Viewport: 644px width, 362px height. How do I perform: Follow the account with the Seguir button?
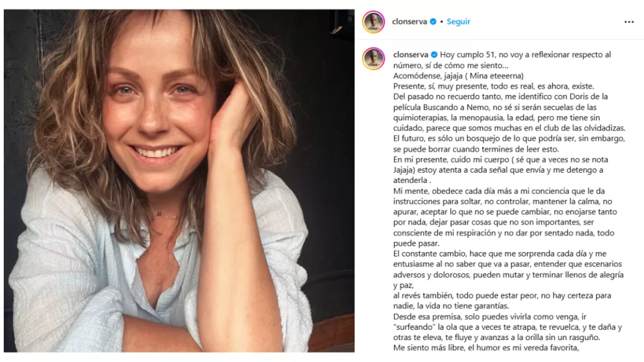click(x=458, y=21)
